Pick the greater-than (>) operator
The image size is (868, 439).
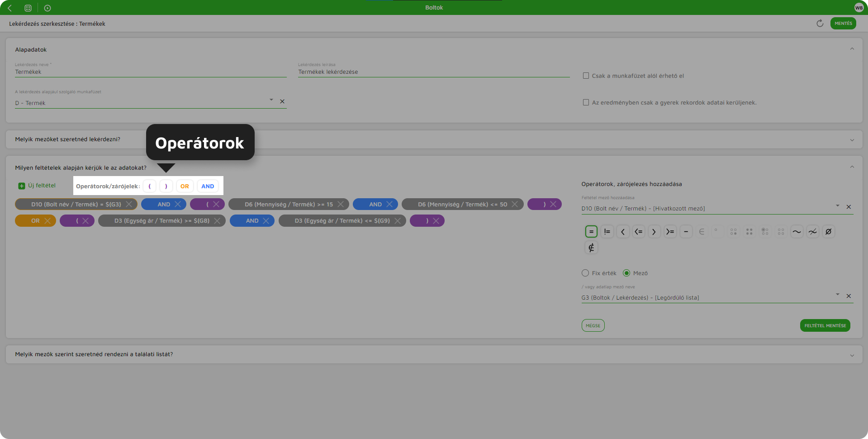654,232
